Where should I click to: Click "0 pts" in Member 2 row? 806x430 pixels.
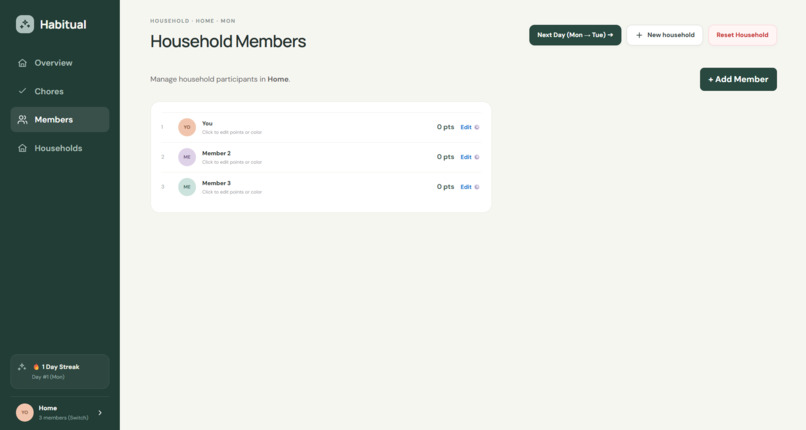pyautogui.click(x=445, y=157)
